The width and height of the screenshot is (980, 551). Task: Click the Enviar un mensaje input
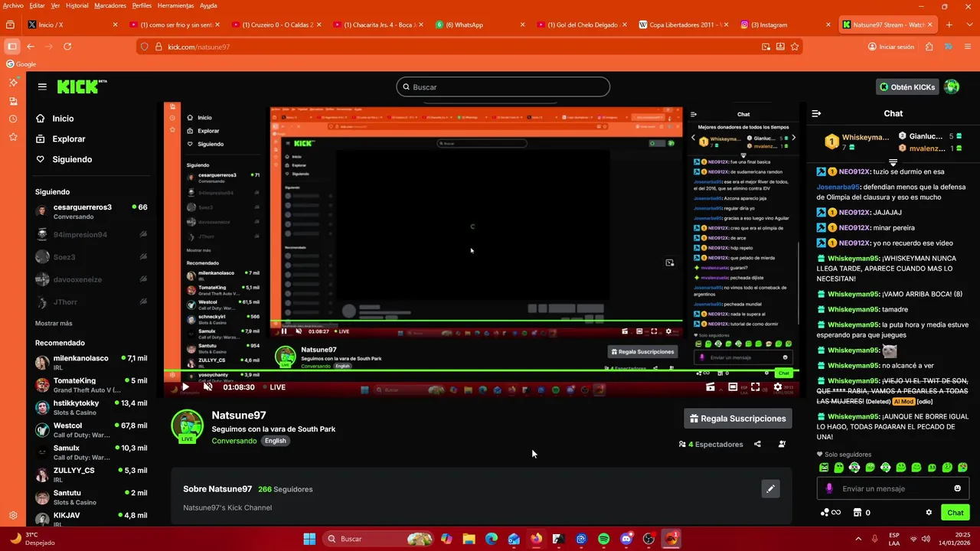coord(893,488)
